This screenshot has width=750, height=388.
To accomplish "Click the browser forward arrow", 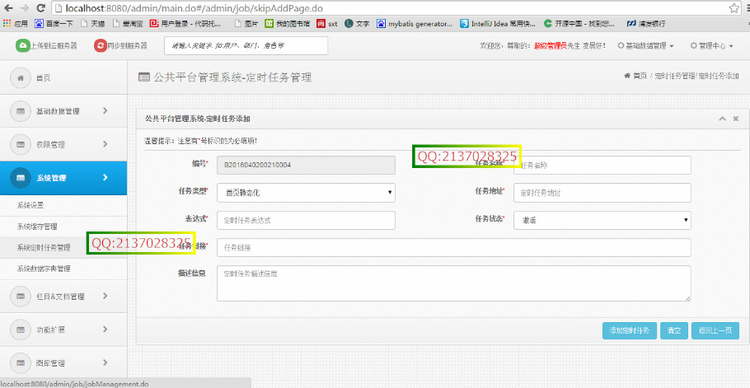I will click(x=25, y=8).
